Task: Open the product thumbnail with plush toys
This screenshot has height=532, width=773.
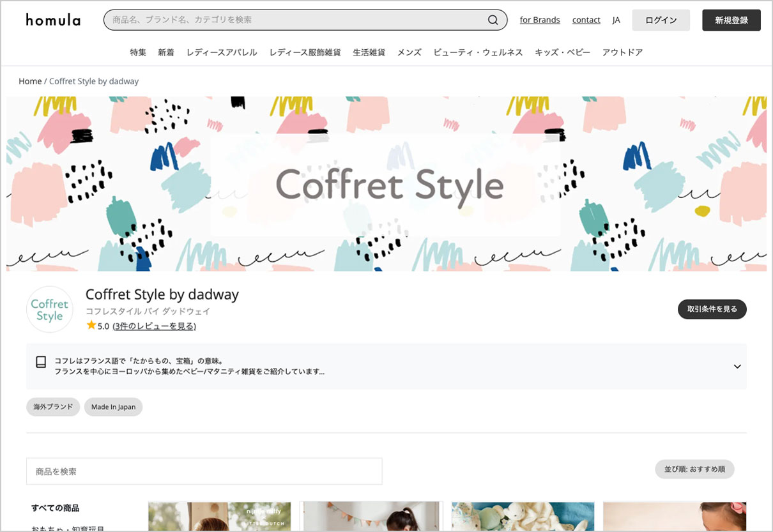Action: (x=523, y=517)
